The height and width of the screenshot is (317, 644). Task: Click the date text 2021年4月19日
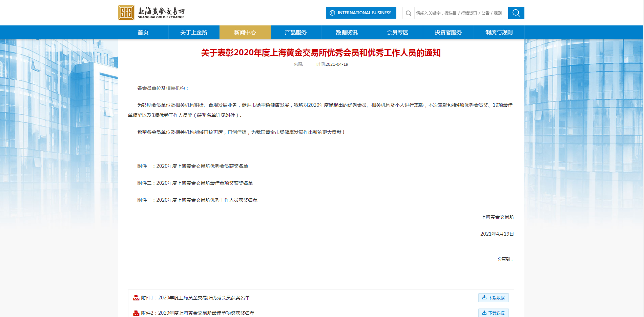497,234
